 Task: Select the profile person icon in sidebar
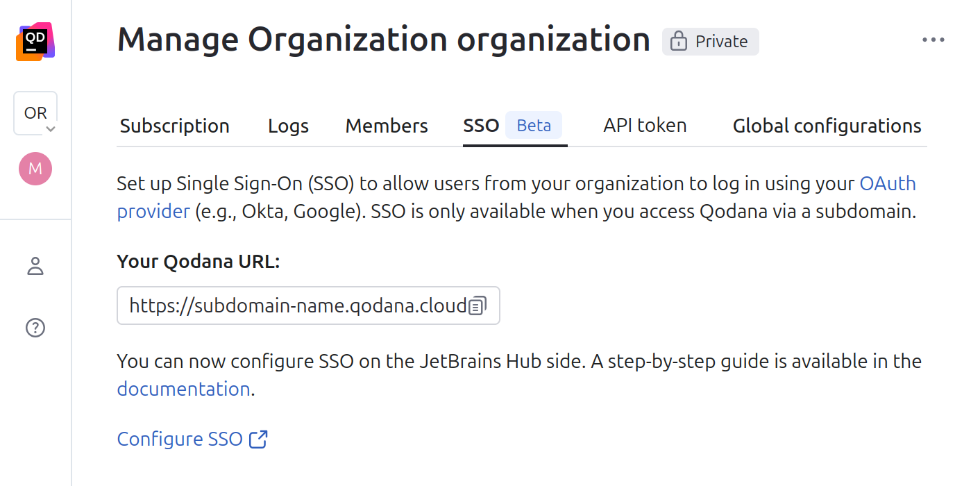point(35,266)
